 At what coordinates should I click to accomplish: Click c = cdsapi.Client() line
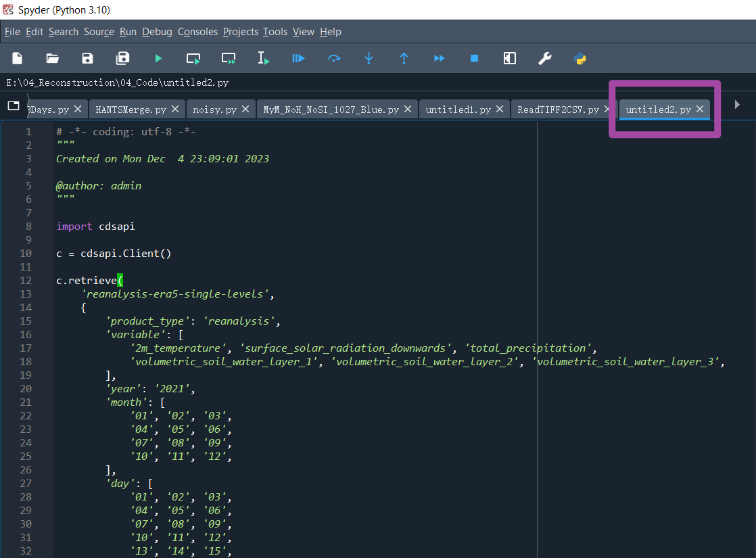114,254
